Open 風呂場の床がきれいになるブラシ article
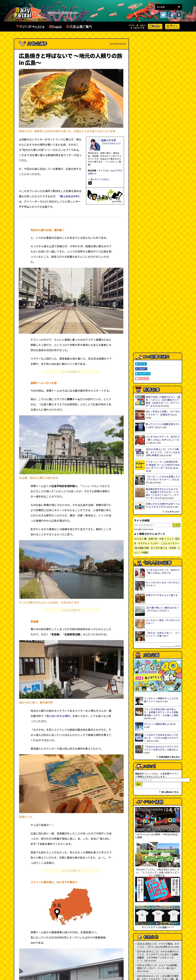 pos(163,493)
